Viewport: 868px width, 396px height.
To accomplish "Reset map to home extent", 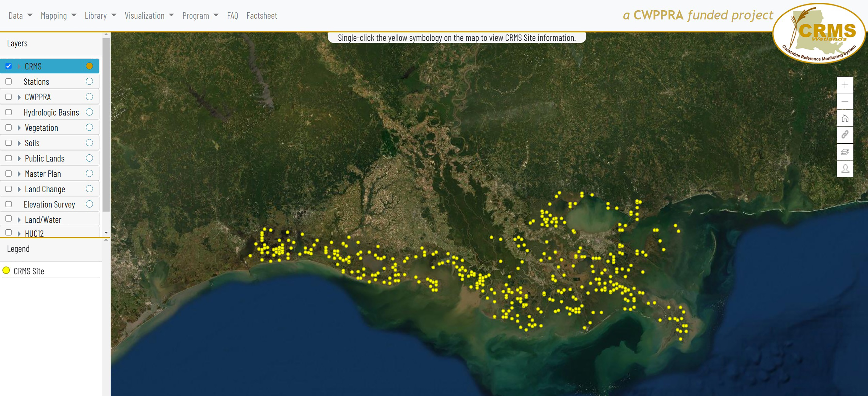I will pyautogui.click(x=845, y=118).
